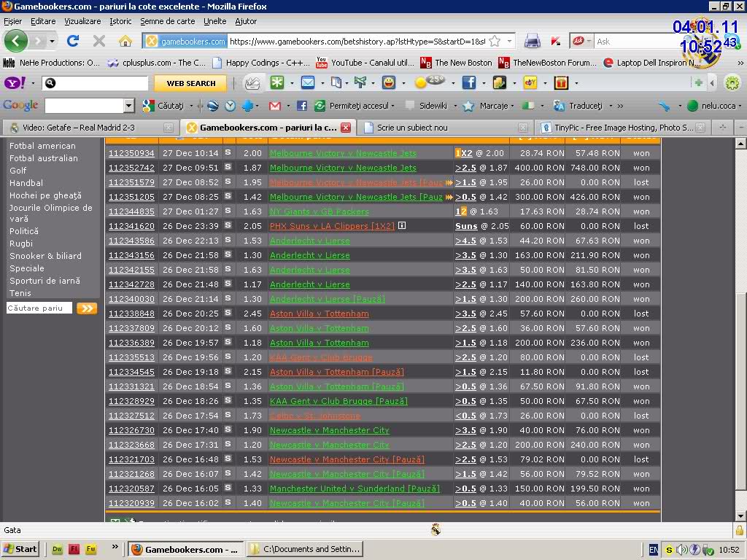747x560 pixels.
Task: Bookmark this page with the star icon
Action: tap(495, 41)
